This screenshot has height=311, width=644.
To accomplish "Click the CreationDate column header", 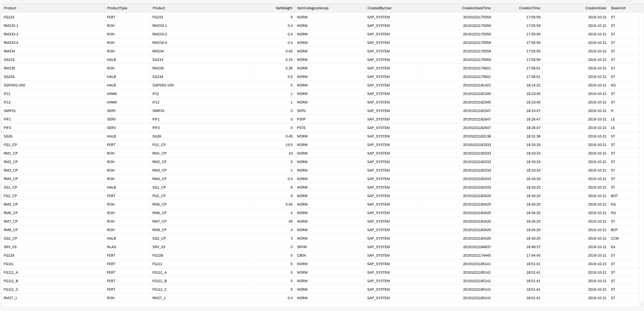I will (595, 8).
